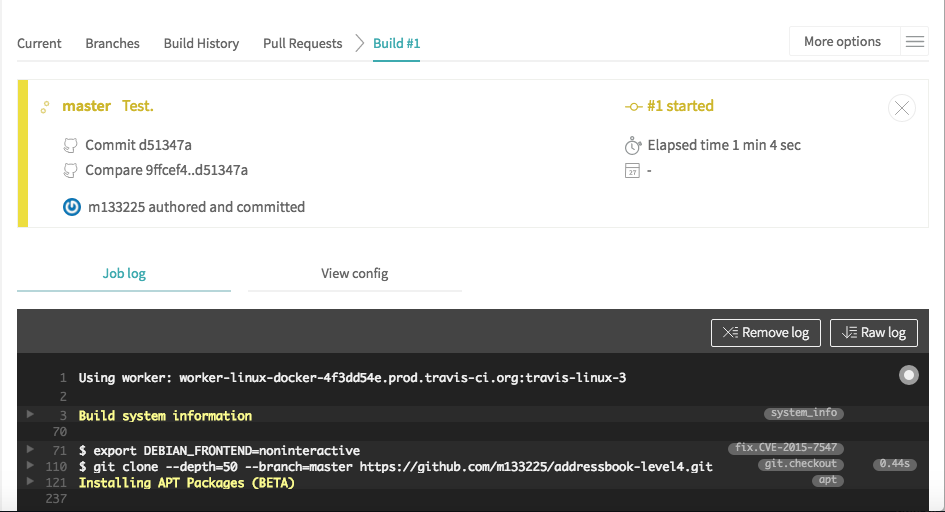Expand the Build system information fold
Viewport: 945px width, 512px height.
tap(30, 414)
